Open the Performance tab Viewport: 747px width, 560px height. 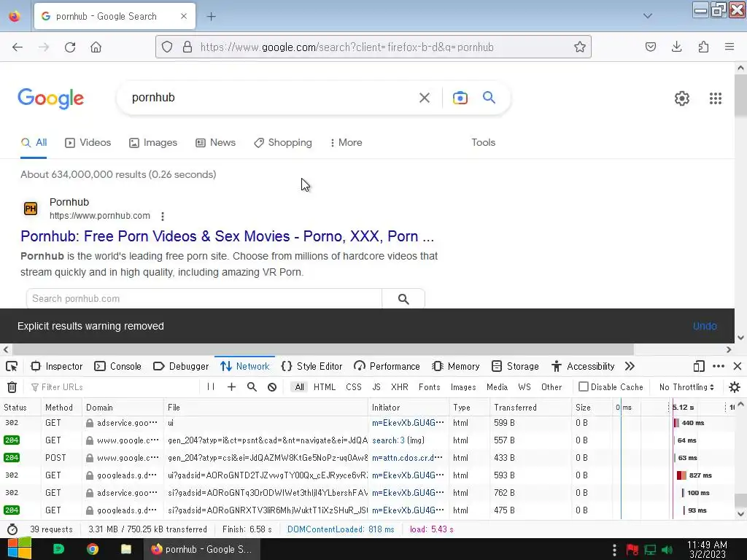click(x=387, y=366)
